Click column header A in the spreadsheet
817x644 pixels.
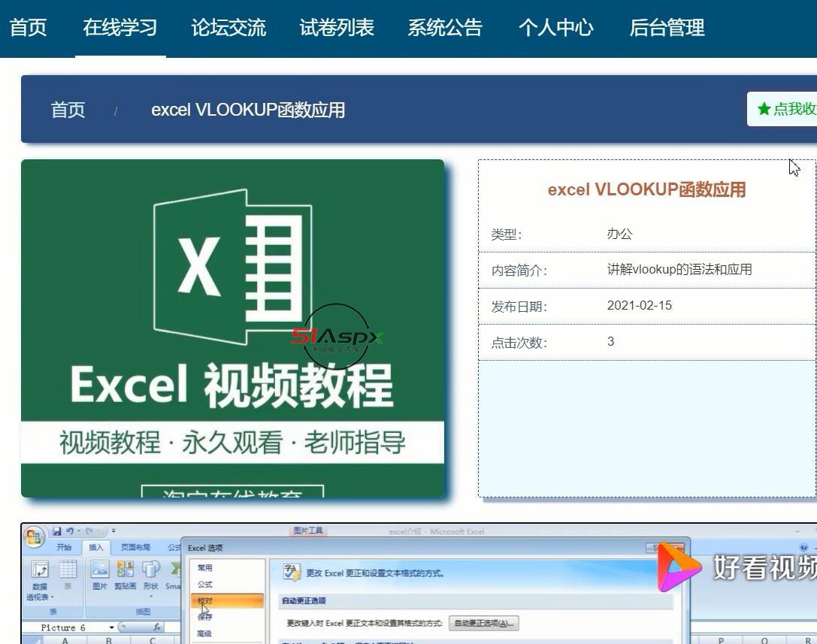click(x=65, y=640)
